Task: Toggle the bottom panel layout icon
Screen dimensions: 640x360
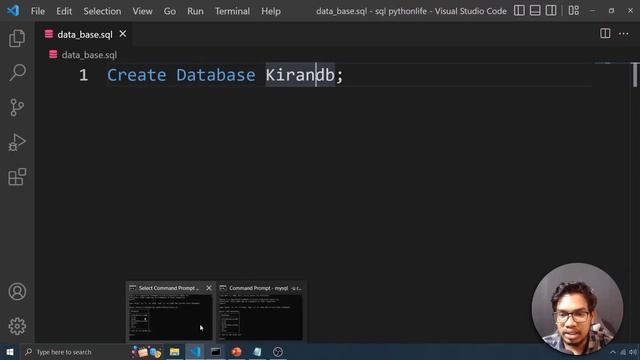Action: 535,11
